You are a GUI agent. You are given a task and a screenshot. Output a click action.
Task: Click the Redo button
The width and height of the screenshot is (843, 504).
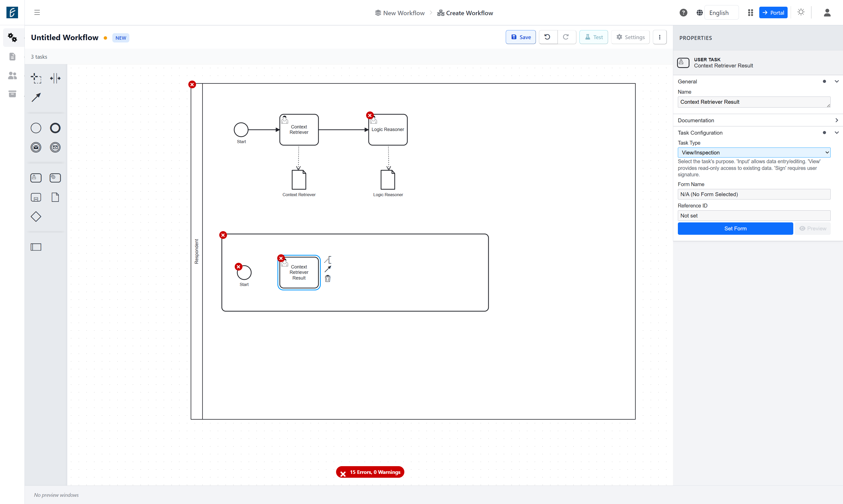point(566,37)
